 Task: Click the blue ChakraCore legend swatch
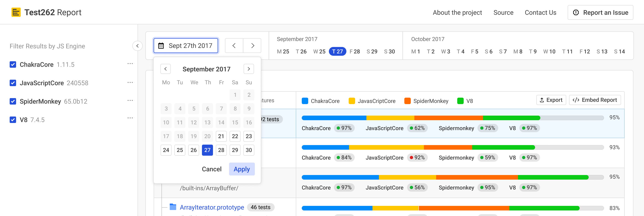pos(305,101)
